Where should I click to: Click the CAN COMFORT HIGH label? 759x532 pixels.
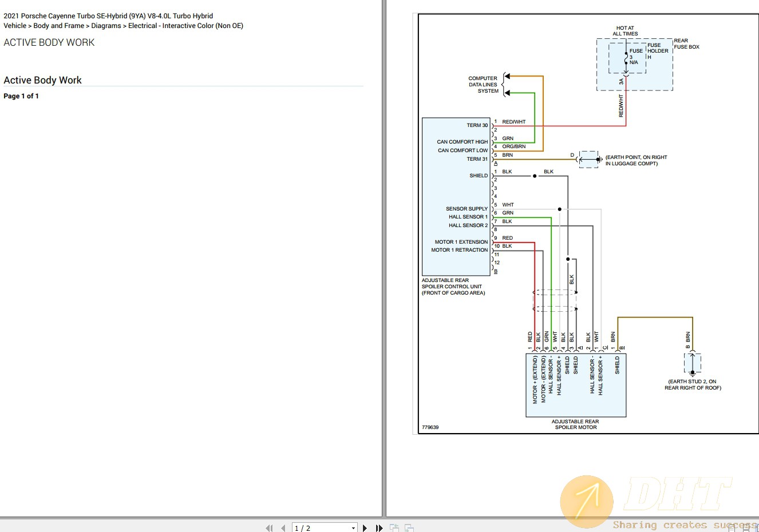click(462, 142)
